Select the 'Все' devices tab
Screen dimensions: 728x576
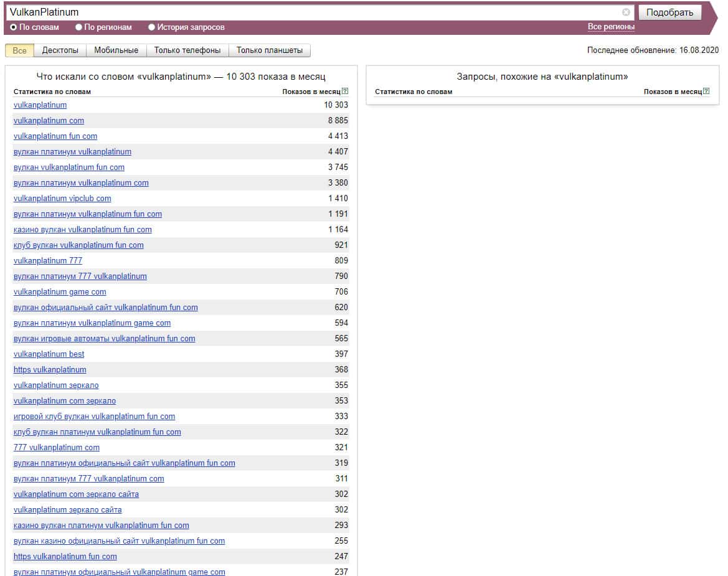19,50
